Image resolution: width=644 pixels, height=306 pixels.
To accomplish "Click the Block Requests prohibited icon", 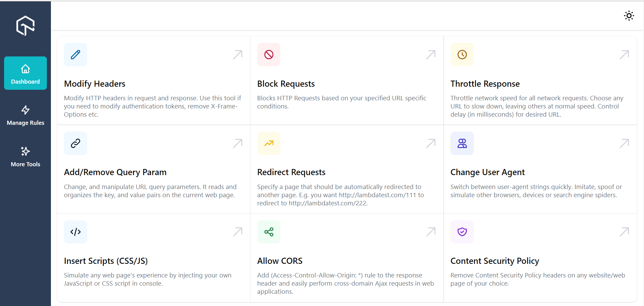I will (x=269, y=55).
